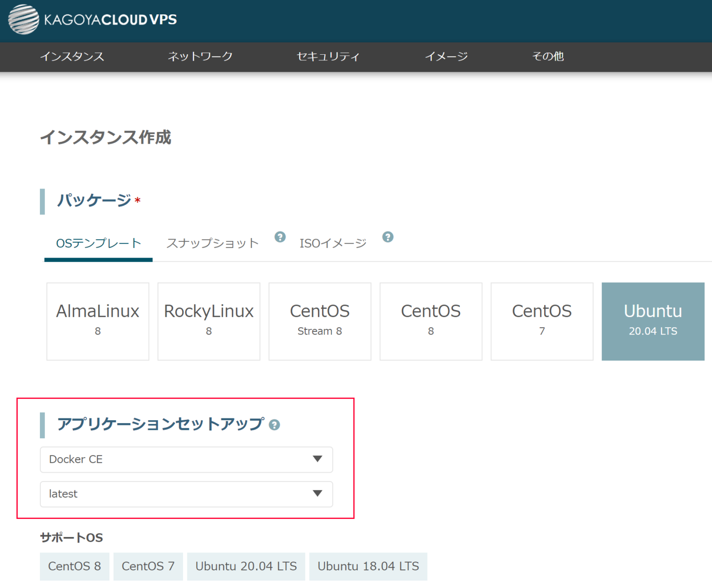The width and height of the screenshot is (712, 588).
Task: Open the Docker CE application dropdown
Action: pyautogui.click(x=186, y=459)
